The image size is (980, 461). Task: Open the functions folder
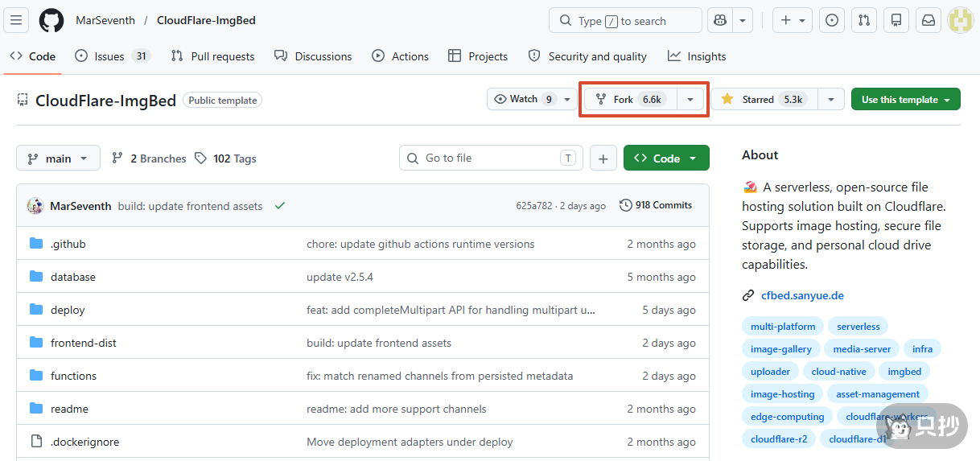click(x=73, y=376)
